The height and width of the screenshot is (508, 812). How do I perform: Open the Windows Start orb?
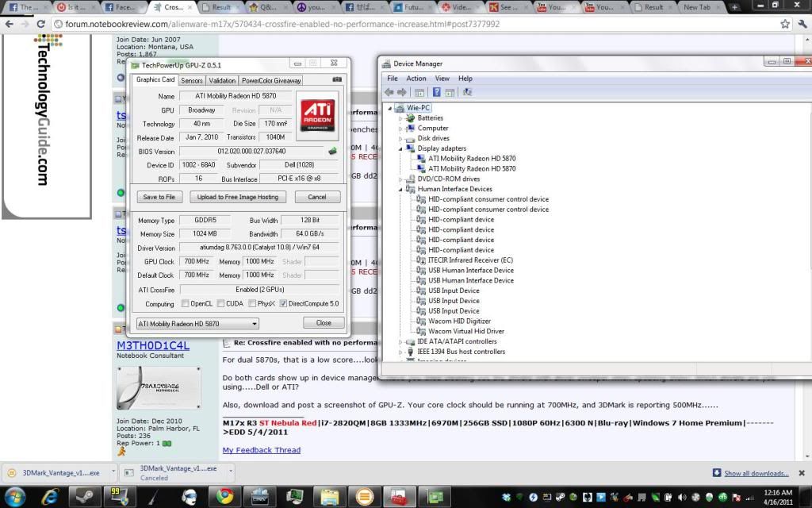(14, 497)
